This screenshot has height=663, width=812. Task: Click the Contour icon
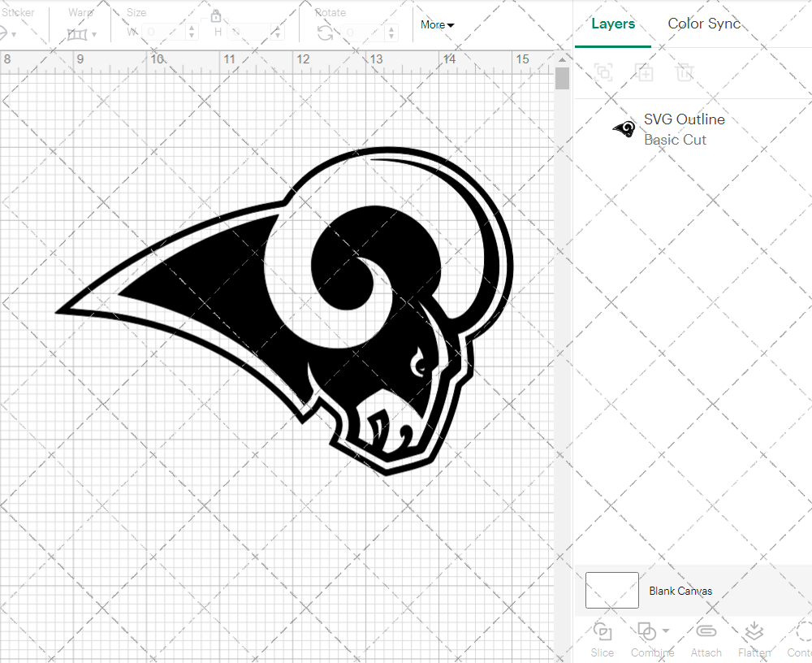tap(802, 631)
